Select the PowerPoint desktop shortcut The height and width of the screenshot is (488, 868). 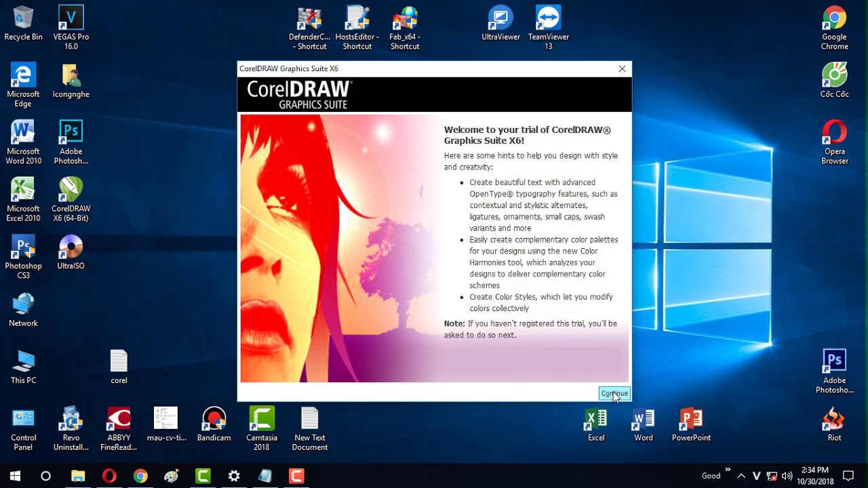(691, 424)
